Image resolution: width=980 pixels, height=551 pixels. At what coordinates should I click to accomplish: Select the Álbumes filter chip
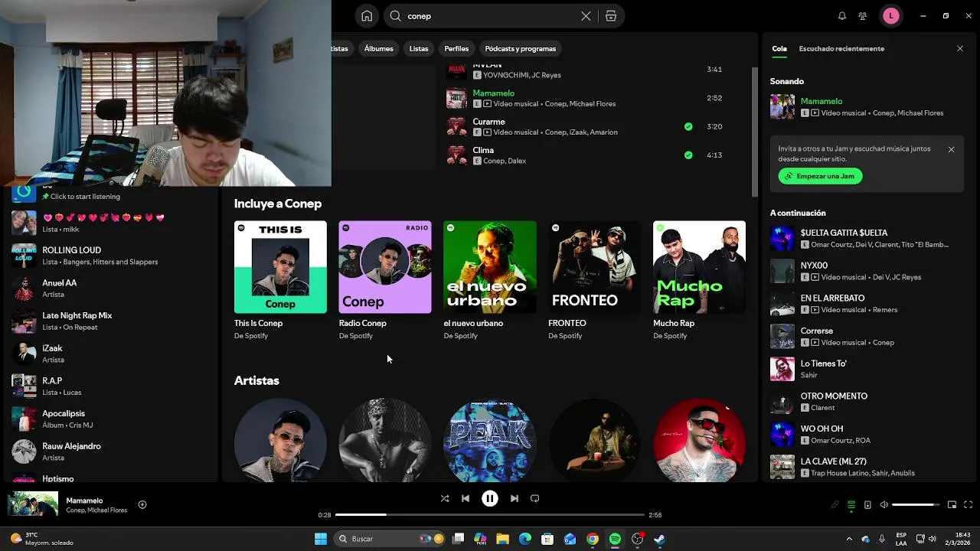[x=379, y=48]
